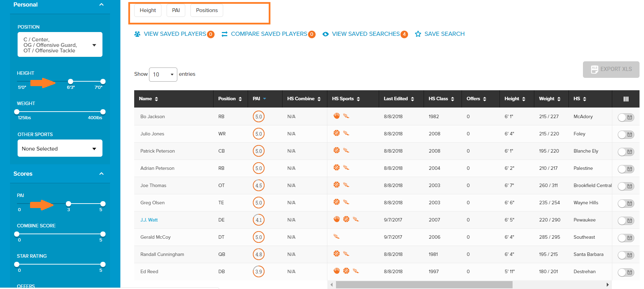The image size is (644, 289).
Task: Click the Height slider 6'3" handle
Action: coord(71,82)
